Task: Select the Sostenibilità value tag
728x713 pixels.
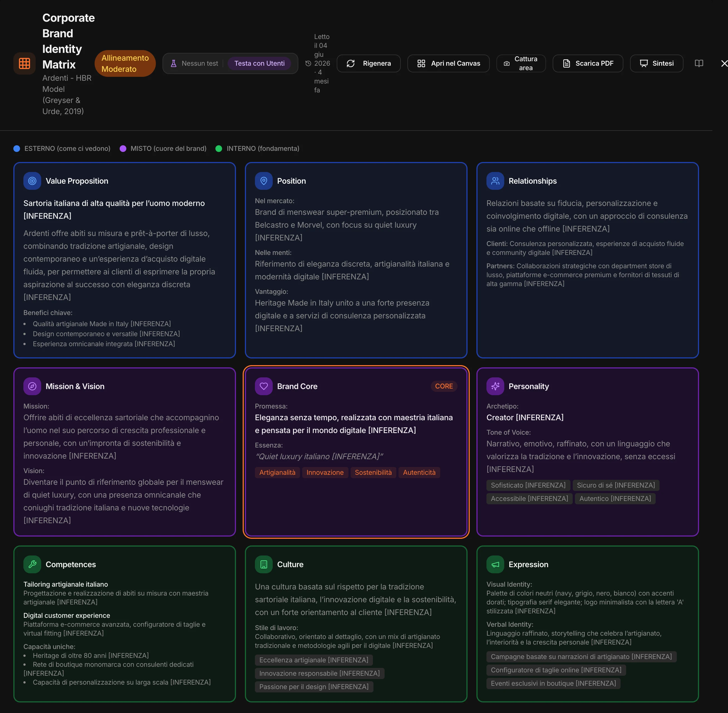Action: coord(373,472)
